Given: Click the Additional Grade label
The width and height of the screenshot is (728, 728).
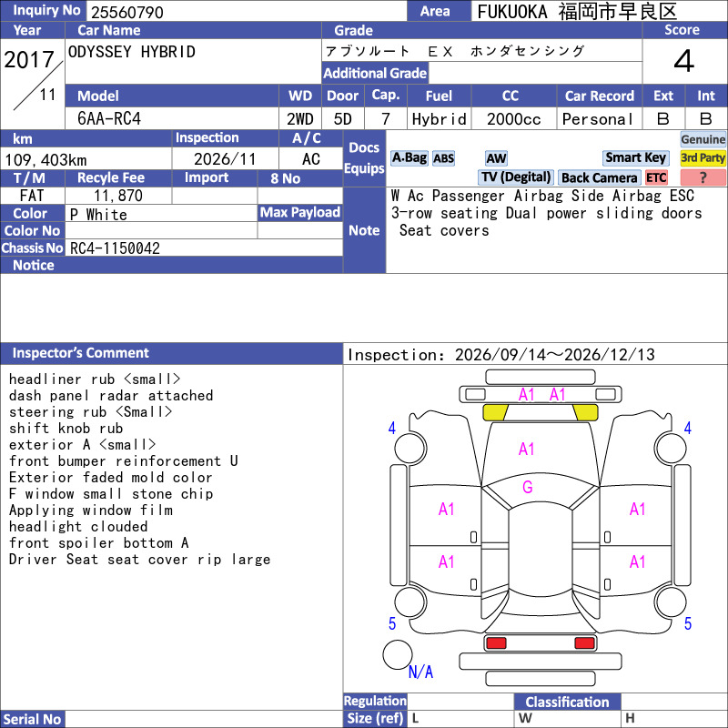Looking at the screenshot, I should coord(375,73).
